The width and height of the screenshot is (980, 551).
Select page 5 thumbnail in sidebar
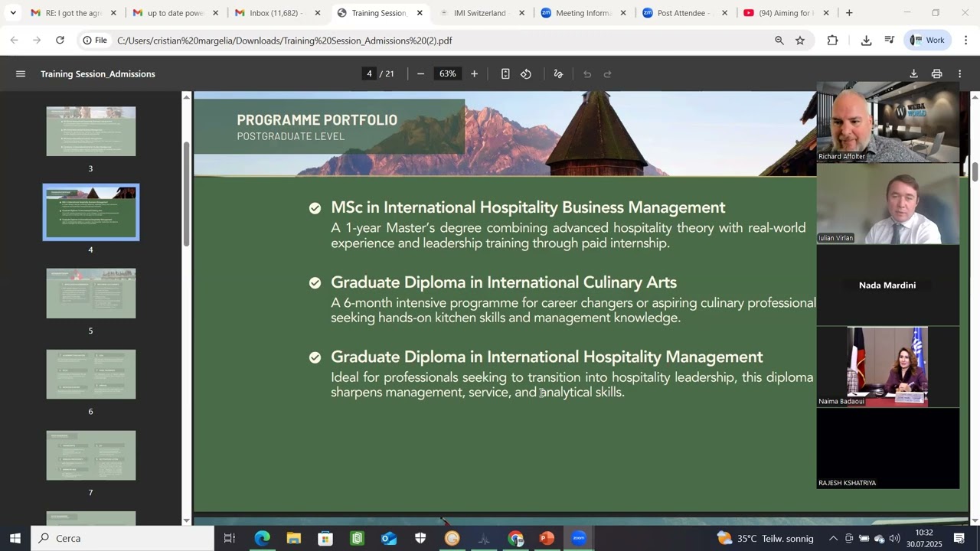91,293
